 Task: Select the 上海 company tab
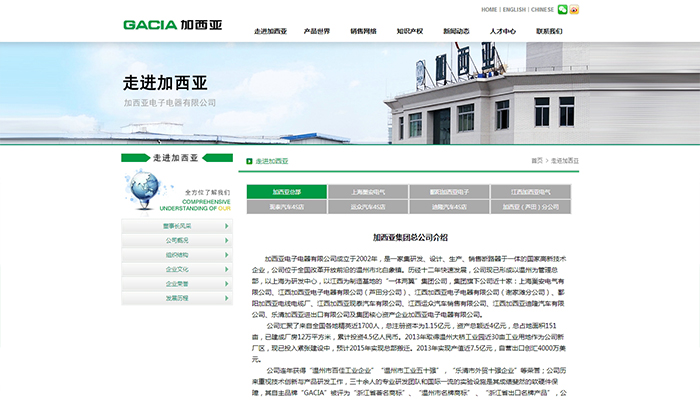[x=368, y=192]
